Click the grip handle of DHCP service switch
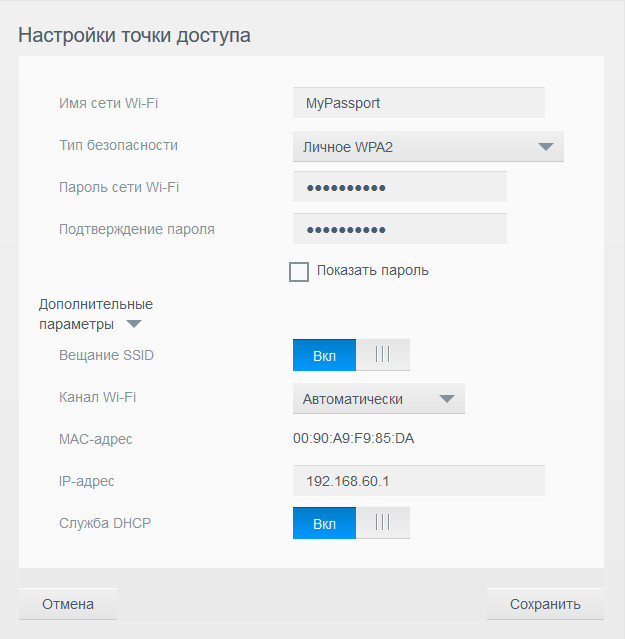625x639 pixels. (x=381, y=523)
